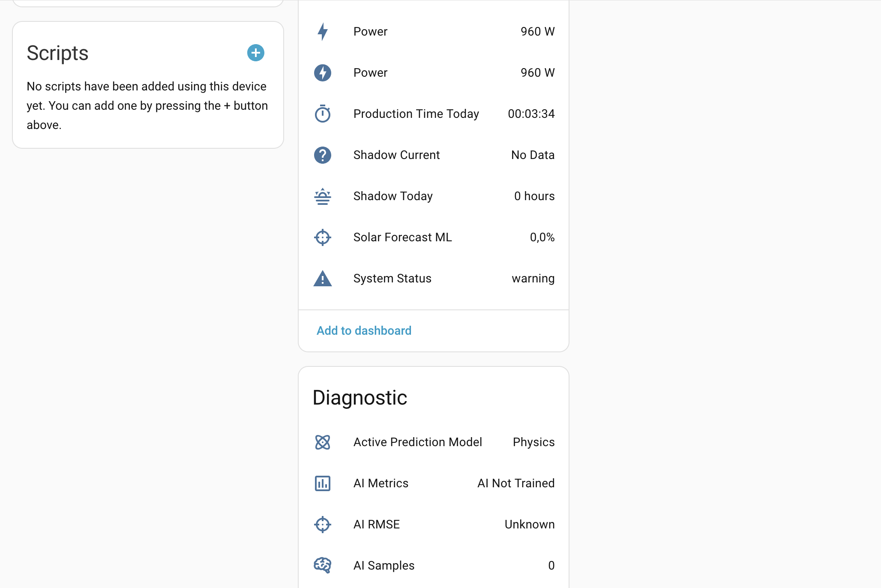Screen dimensions: 881x588
Task: Open the Production Time Today entity
Action: (x=434, y=114)
